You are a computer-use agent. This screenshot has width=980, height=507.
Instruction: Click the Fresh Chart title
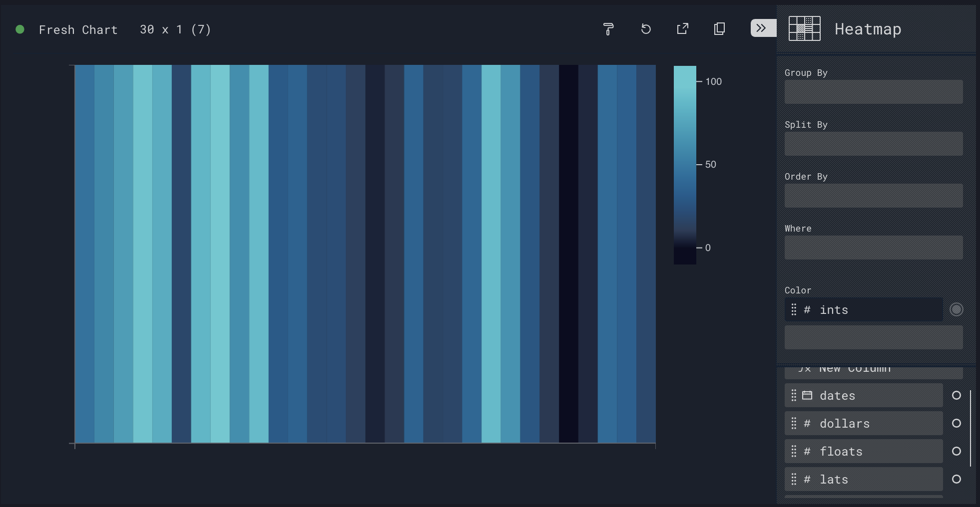(78, 30)
